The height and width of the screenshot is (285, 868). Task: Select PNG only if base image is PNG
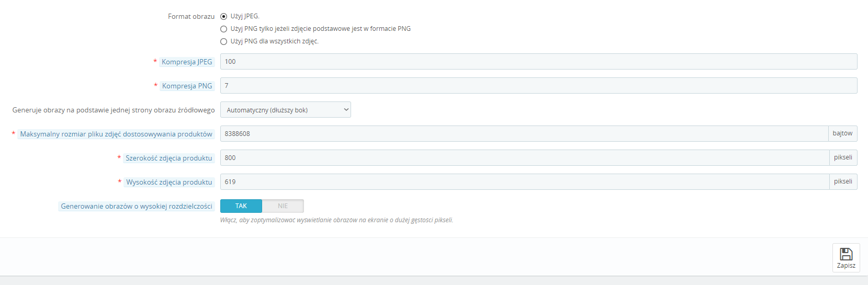pos(224,29)
